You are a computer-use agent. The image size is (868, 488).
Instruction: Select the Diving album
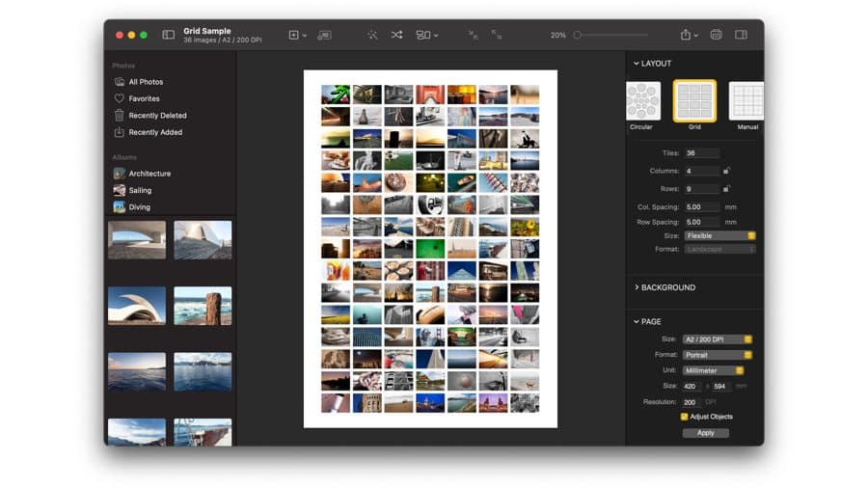coord(140,207)
